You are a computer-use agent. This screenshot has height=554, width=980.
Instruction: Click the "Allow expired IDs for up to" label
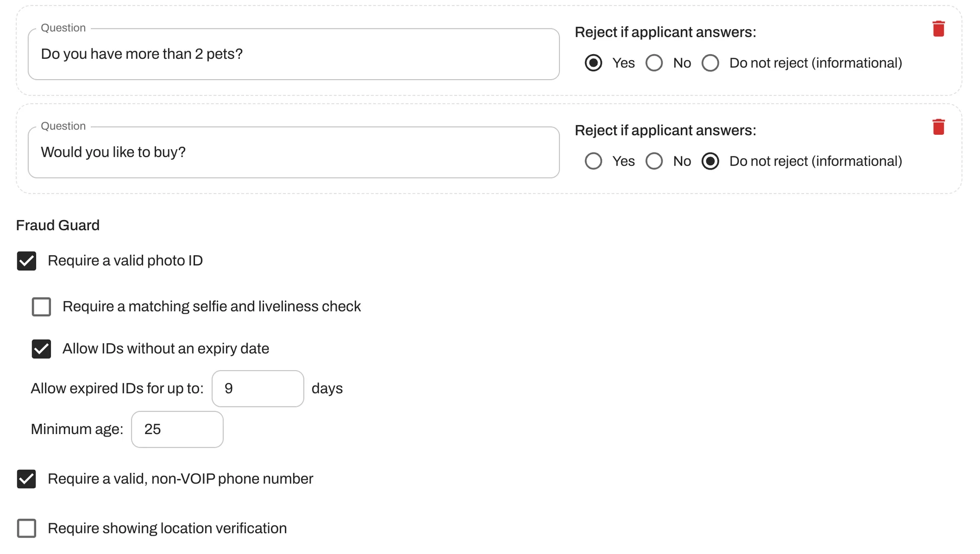tap(117, 389)
